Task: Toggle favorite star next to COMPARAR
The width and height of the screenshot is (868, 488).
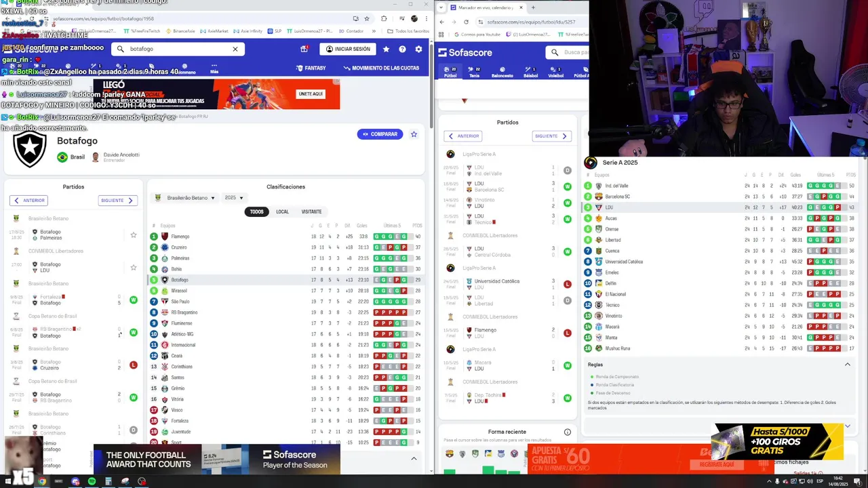Action: pyautogui.click(x=414, y=134)
